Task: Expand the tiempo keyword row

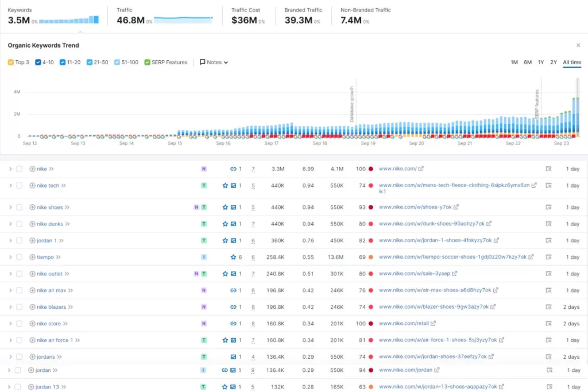Action: (11, 257)
